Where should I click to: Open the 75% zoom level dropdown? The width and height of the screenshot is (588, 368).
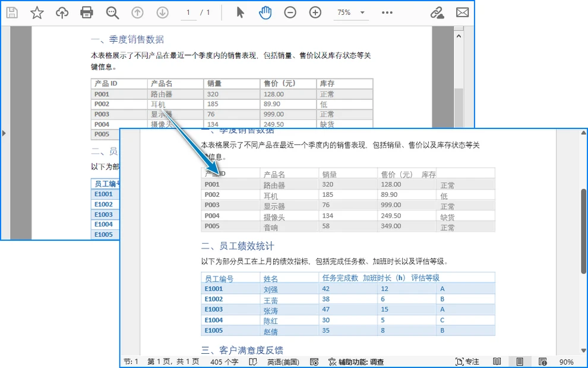[350, 12]
